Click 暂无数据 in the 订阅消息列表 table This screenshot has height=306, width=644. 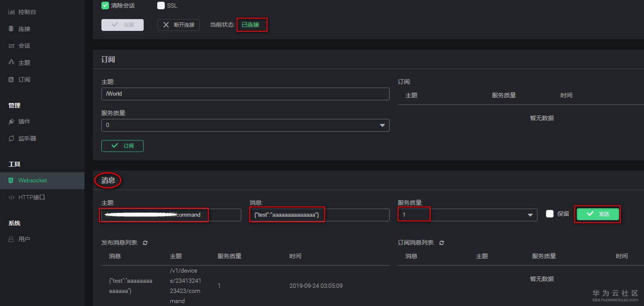(542, 279)
